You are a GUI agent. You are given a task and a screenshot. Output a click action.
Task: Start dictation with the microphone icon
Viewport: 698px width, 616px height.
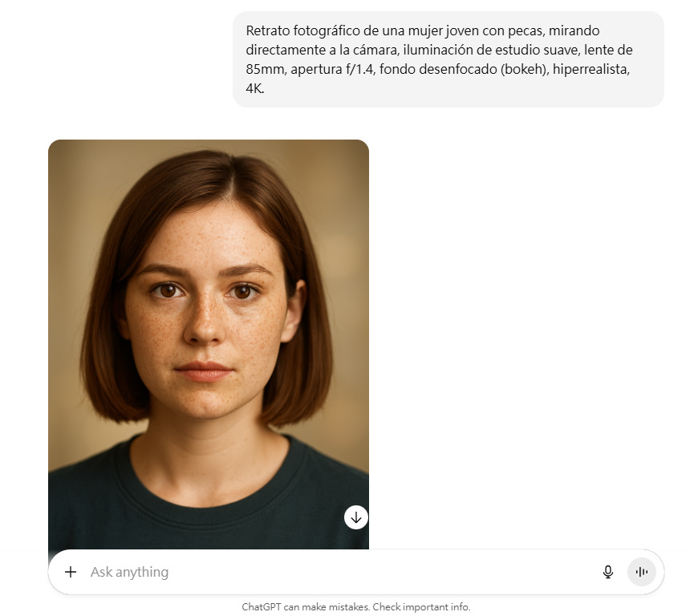(607, 572)
